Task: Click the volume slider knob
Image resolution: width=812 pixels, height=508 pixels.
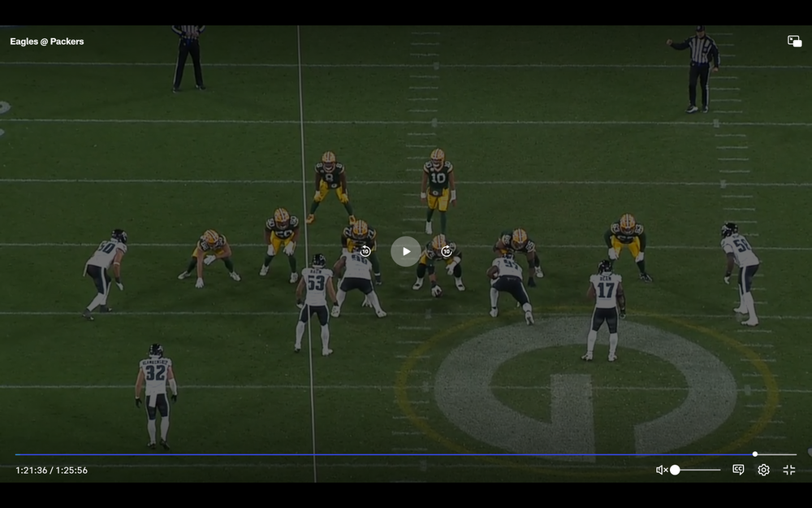Action: (675, 470)
